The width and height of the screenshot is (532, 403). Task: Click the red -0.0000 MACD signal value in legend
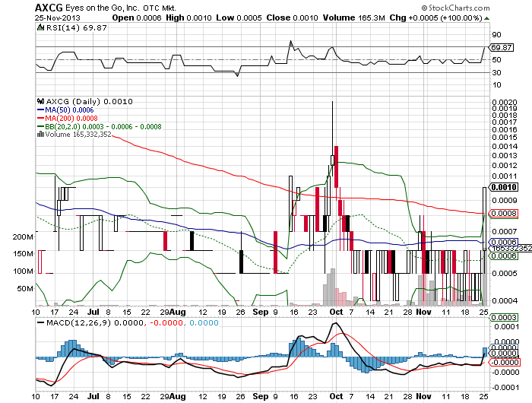166,322
